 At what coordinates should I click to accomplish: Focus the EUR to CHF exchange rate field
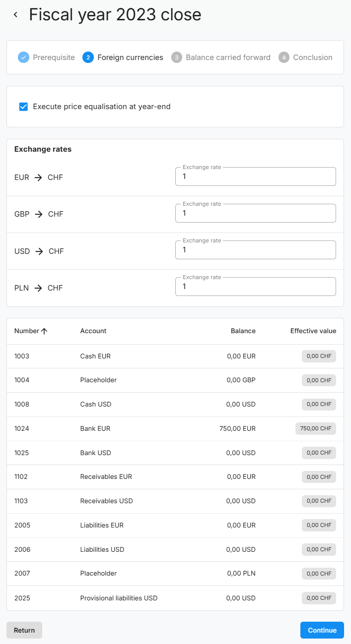[255, 176]
